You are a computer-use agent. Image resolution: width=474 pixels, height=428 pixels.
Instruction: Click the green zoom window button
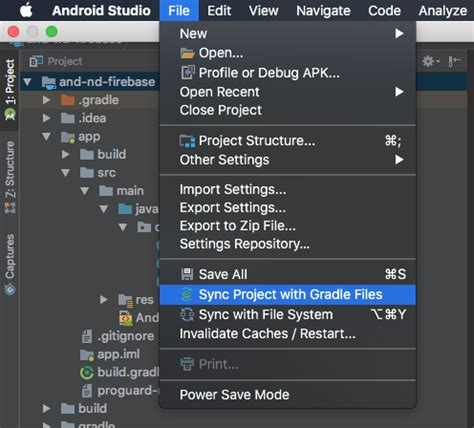click(x=52, y=32)
